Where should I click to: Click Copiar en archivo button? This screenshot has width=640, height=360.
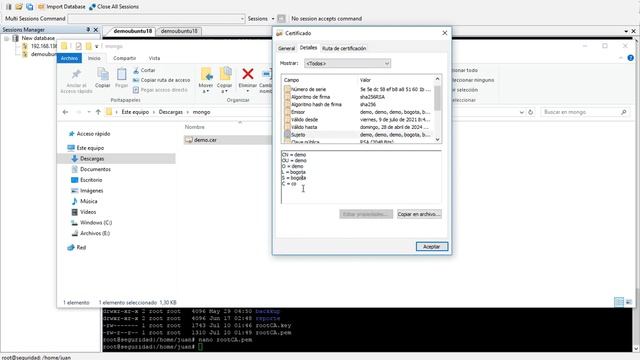[x=419, y=214]
